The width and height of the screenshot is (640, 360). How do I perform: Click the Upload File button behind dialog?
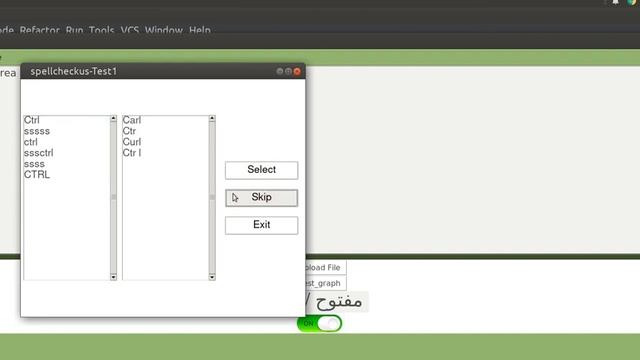pyautogui.click(x=326, y=267)
